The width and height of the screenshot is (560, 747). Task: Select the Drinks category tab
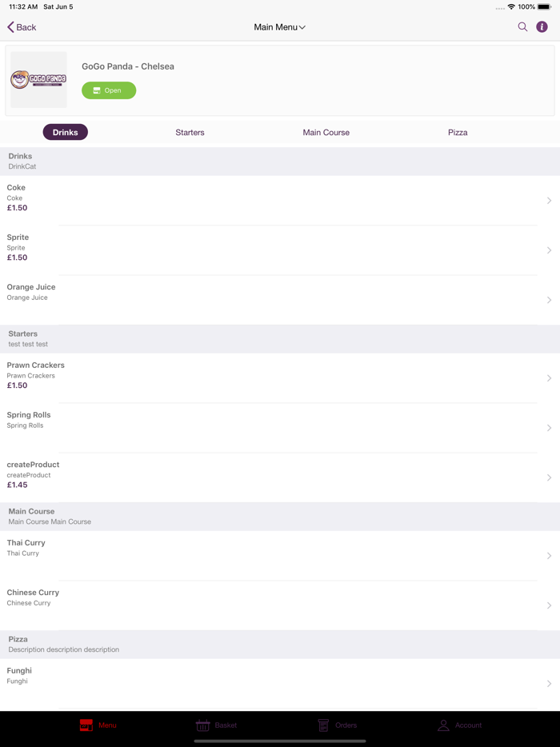66,133
